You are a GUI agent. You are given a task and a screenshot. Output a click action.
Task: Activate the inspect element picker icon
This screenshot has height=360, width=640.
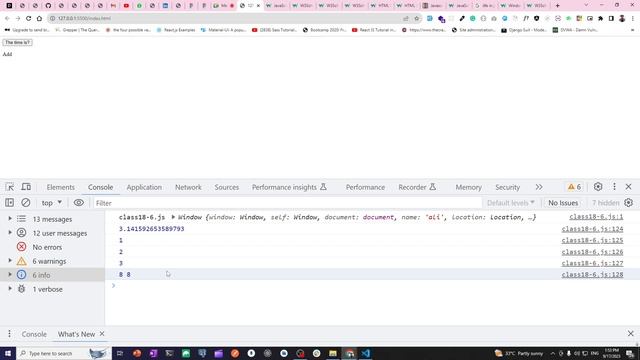[10, 187]
